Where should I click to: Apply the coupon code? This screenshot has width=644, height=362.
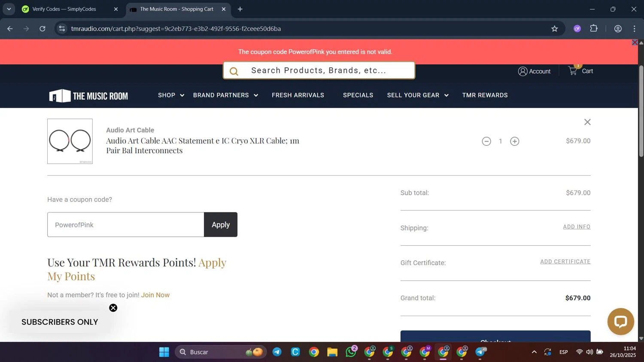point(221,225)
